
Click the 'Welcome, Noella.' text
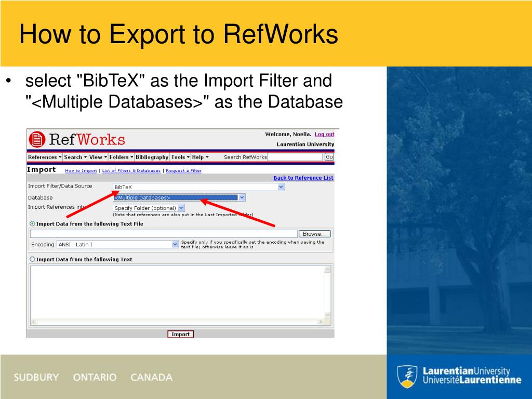(x=288, y=135)
